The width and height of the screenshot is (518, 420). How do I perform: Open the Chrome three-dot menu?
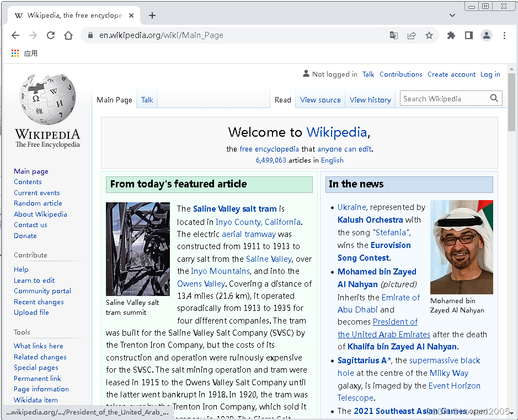(504, 35)
